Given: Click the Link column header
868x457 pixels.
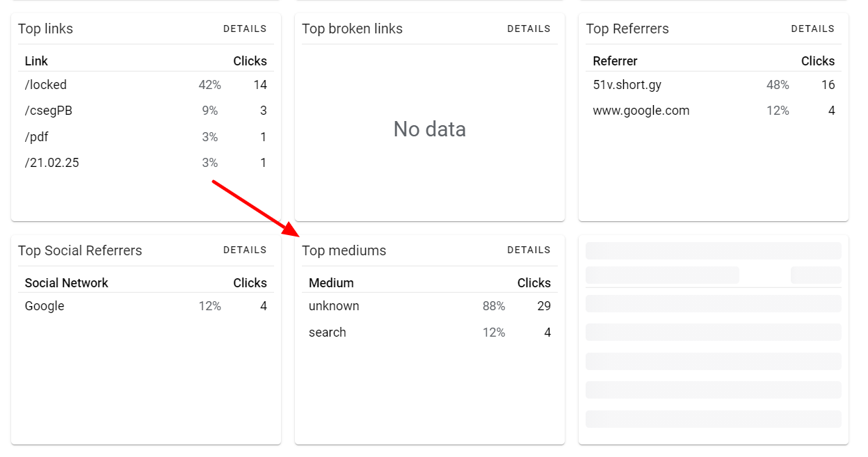Looking at the screenshot, I should click(35, 61).
